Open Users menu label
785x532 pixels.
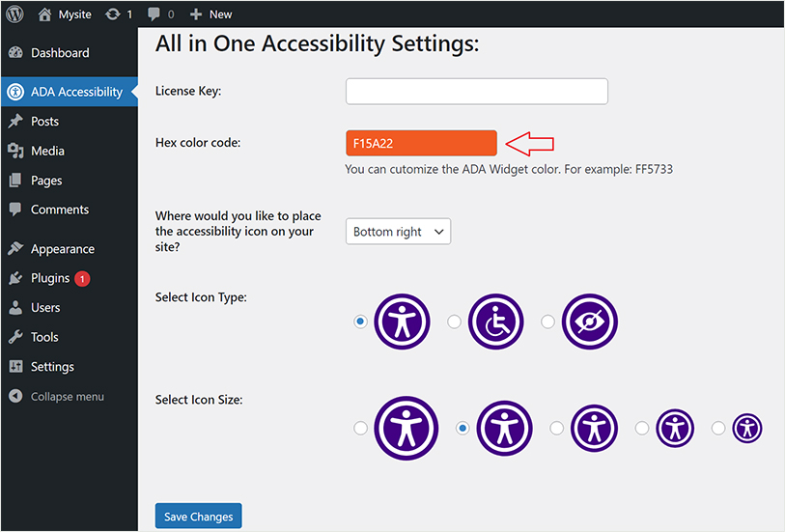point(45,307)
